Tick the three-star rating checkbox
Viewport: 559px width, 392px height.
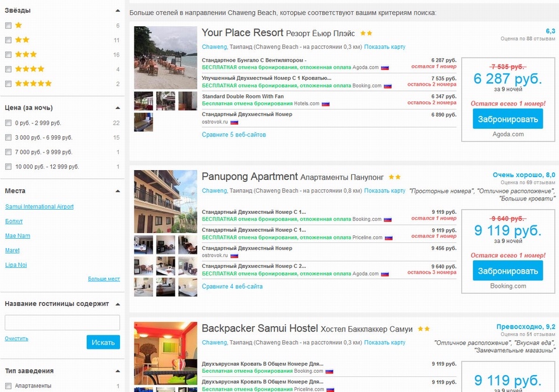[8, 55]
